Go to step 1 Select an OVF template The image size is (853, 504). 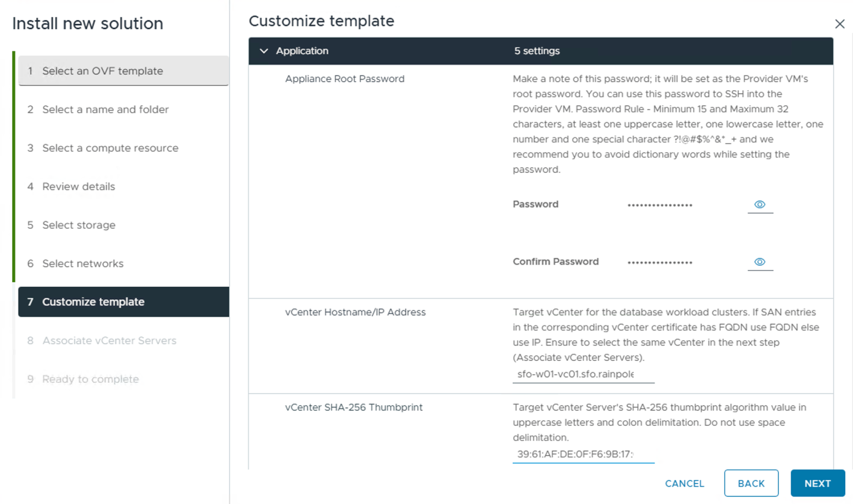(x=102, y=71)
